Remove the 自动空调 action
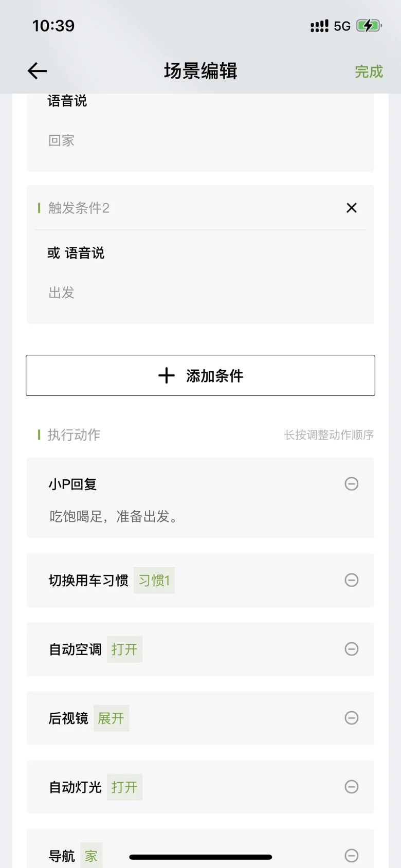The height and width of the screenshot is (868, 401). pyautogui.click(x=352, y=649)
